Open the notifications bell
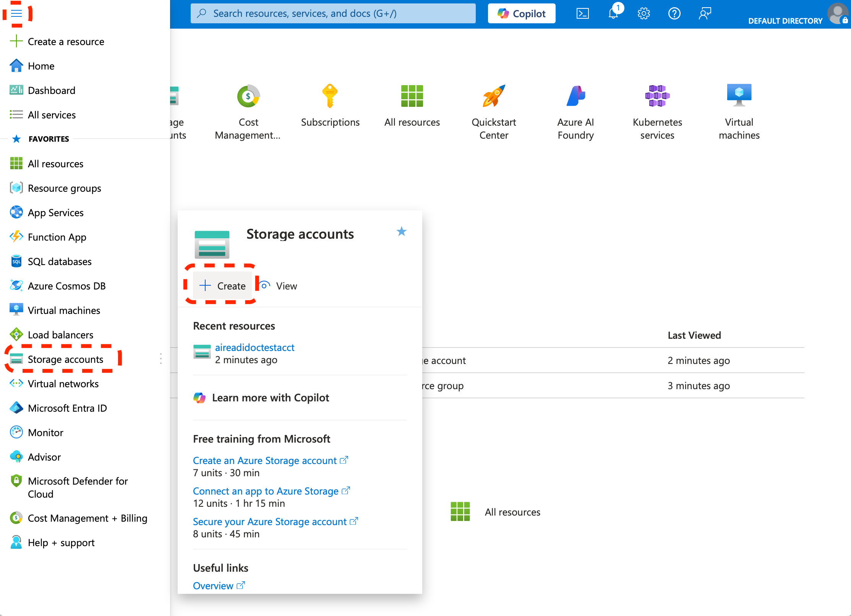The image size is (851, 616). (613, 14)
